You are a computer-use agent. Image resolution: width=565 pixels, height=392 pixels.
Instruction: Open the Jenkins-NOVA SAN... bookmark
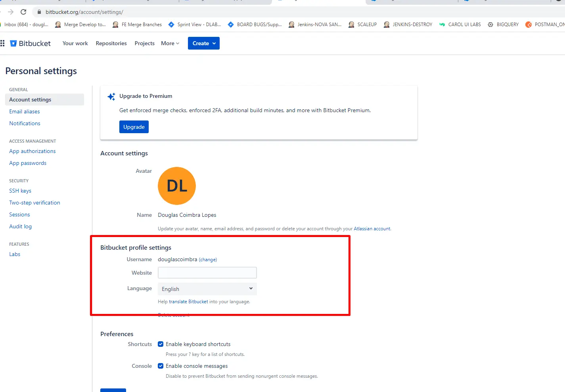[x=315, y=25]
